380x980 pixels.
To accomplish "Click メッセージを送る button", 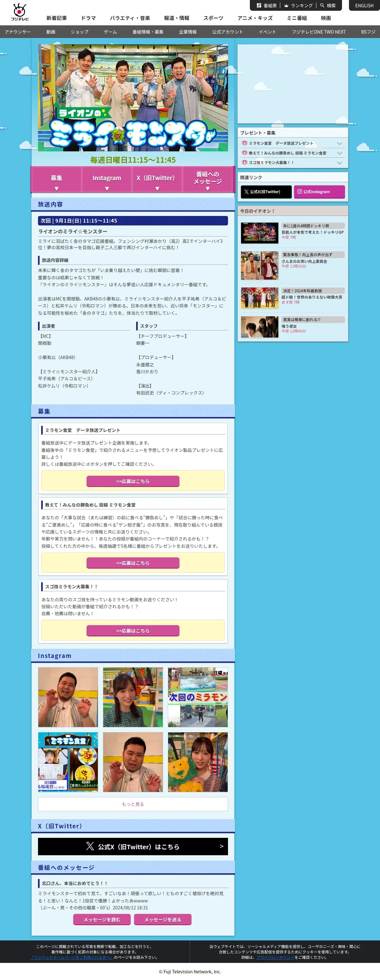I will [163, 920].
